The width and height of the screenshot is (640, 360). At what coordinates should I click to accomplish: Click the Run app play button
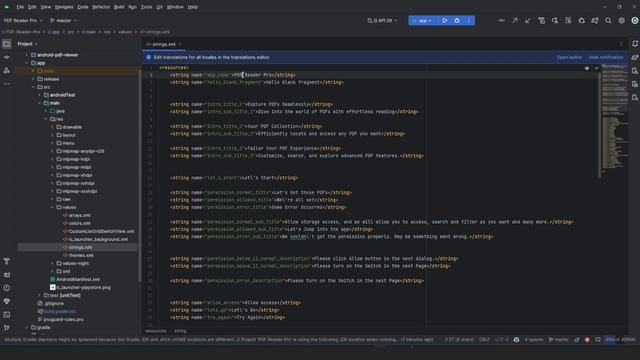444,20
